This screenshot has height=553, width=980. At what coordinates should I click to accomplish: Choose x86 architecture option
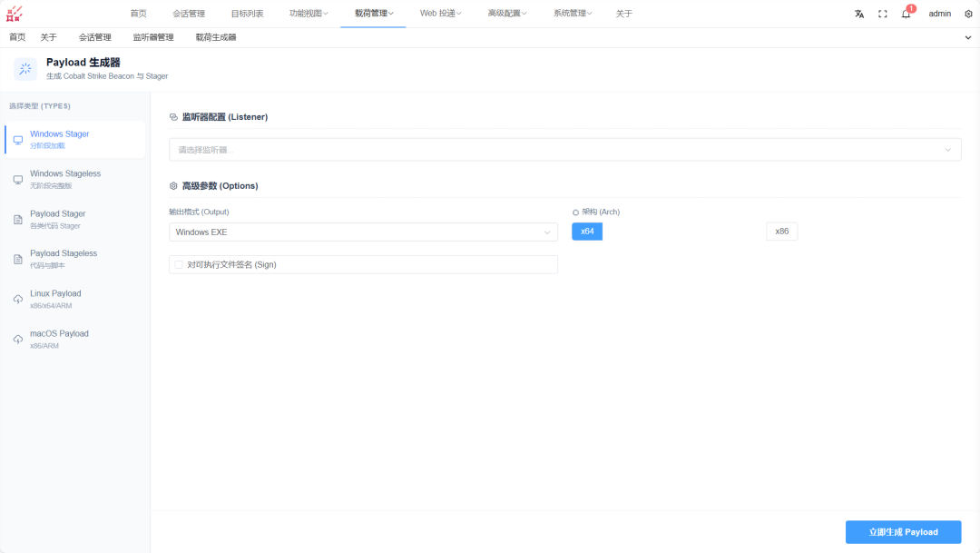pos(782,232)
